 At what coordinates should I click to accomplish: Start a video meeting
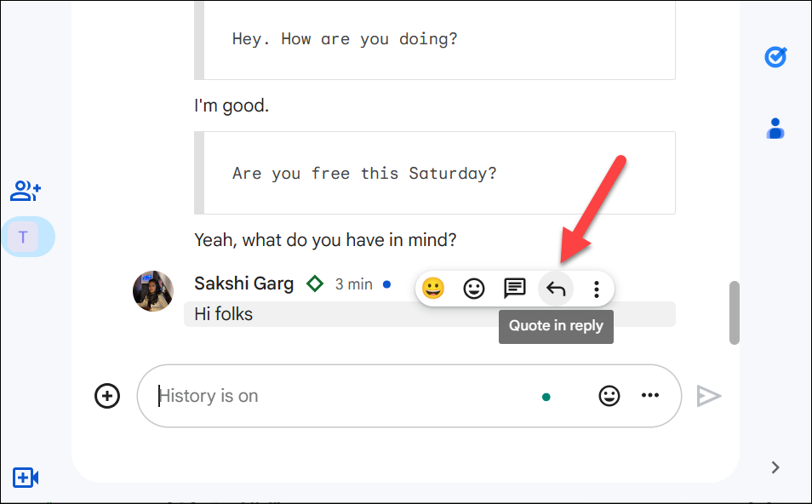tap(26, 478)
